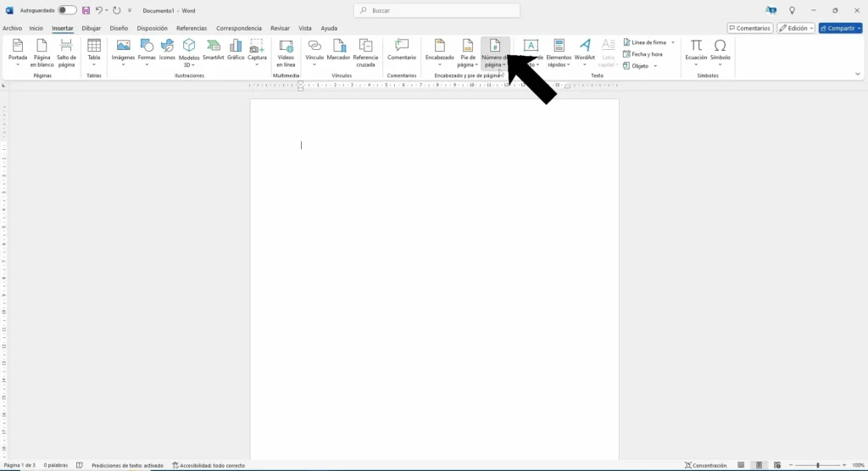Screen dimensions: 868x471
Task: Open the Portada cover page gallery
Action: point(18,53)
